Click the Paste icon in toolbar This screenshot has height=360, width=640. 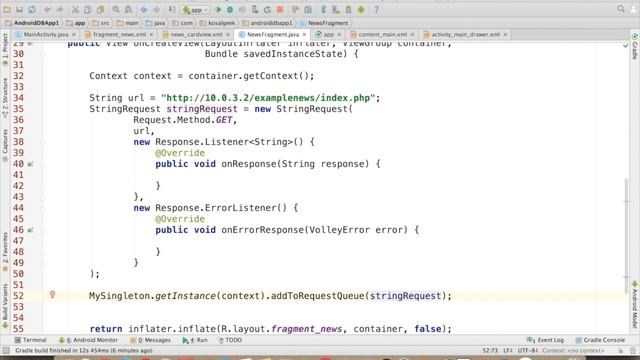tap(100, 9)
